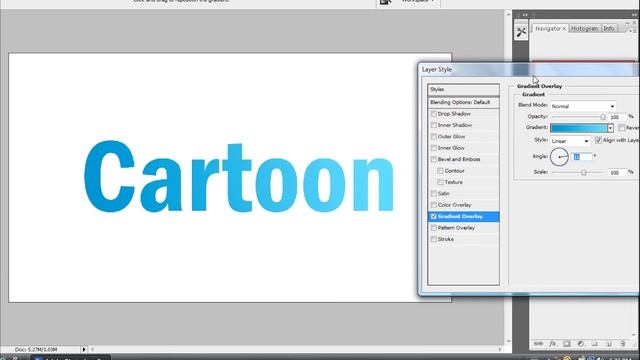This screenshot has height=360, width=640.
Task: Click the fx add layer style icon
Action: [552, 344]
